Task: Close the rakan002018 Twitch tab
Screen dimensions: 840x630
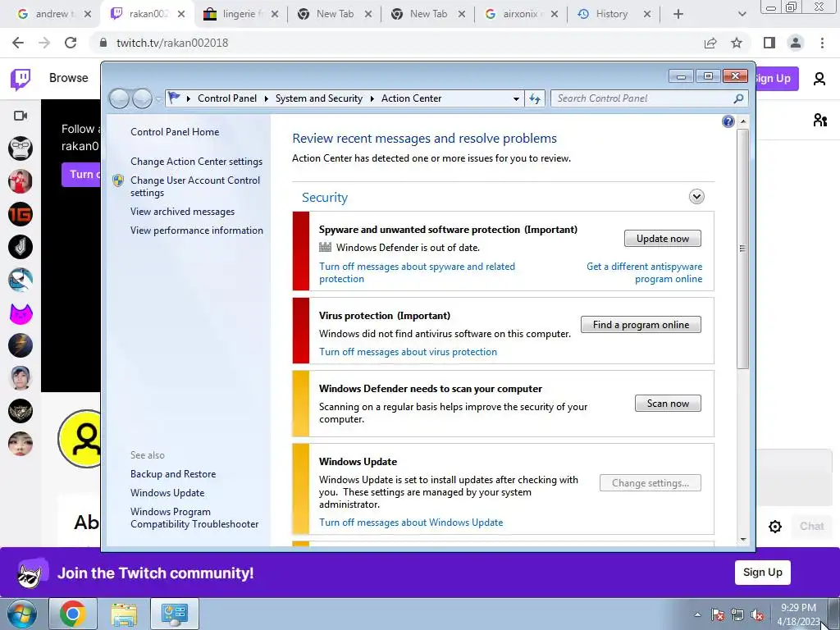Action: point(181,14)
